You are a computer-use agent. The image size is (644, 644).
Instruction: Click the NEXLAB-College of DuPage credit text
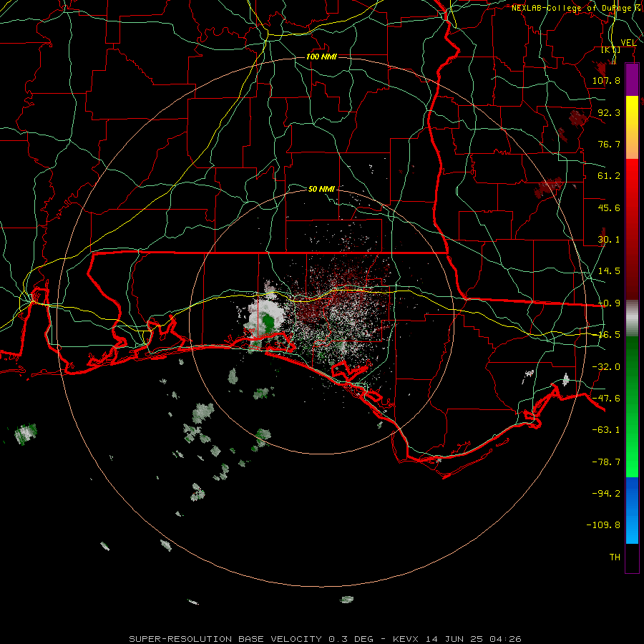coord(572,8)
